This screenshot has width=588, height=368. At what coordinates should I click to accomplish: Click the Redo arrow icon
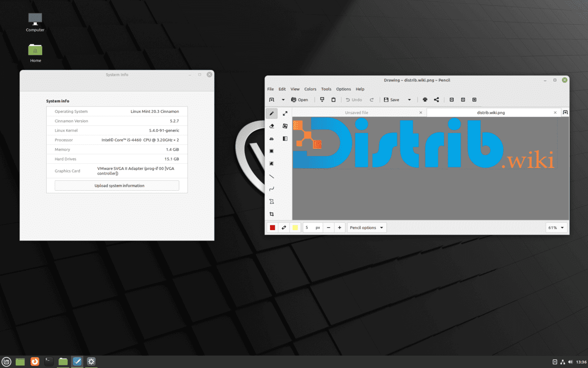coord(372,100)
